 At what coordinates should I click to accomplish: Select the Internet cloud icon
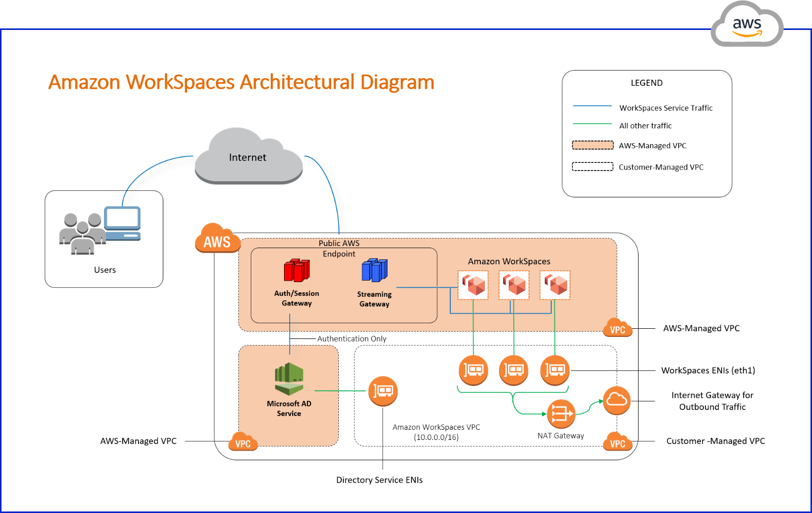249,156
